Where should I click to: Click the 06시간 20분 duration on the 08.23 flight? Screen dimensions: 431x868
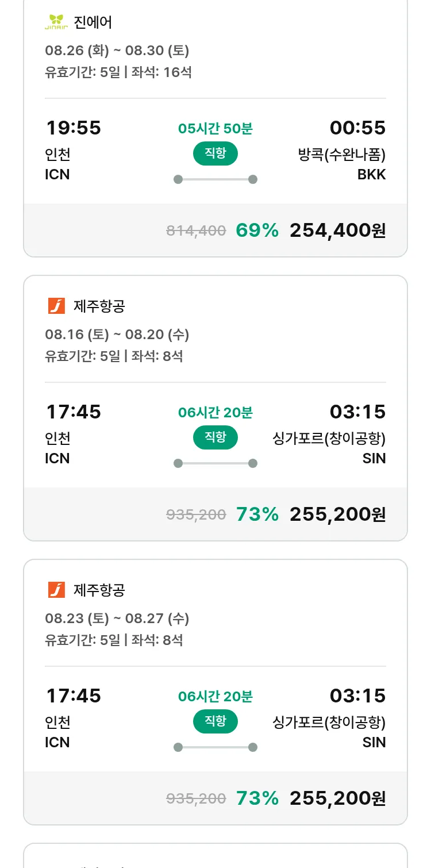click(x=215, y=697)
